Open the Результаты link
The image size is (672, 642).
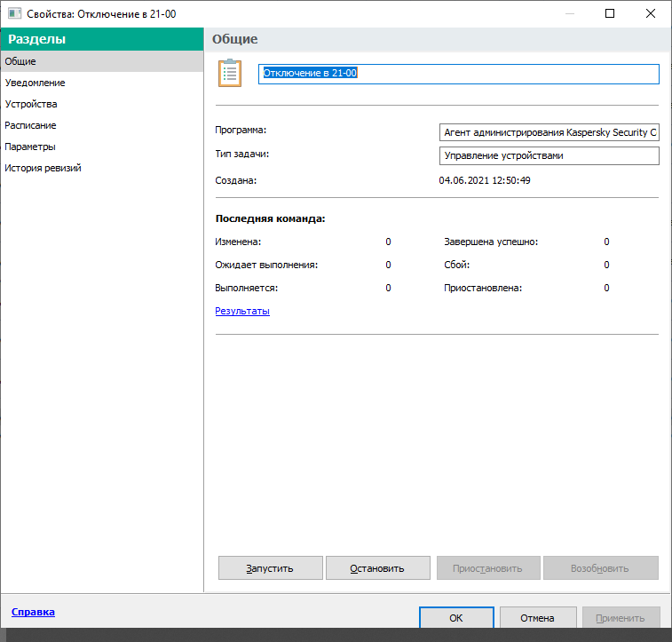242,311
